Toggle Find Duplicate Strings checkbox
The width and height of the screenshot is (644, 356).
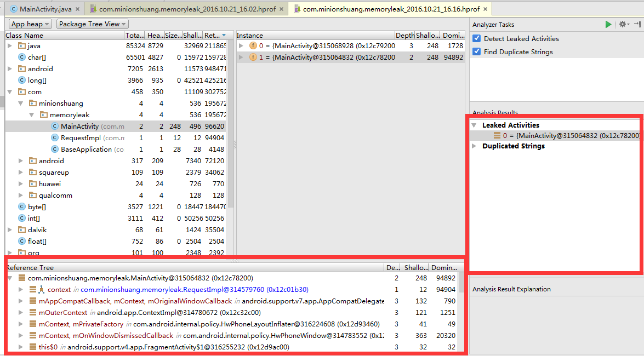(x=476, y=51)
